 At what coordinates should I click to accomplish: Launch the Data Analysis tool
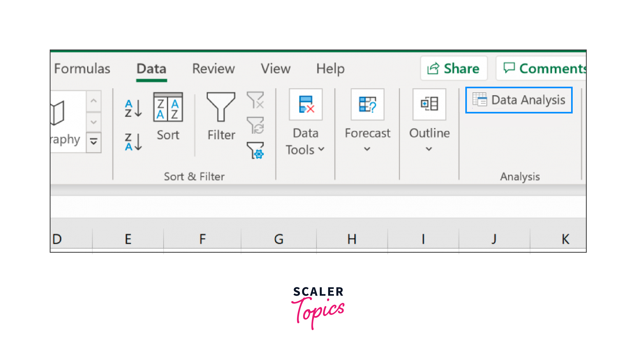point(519,100)
